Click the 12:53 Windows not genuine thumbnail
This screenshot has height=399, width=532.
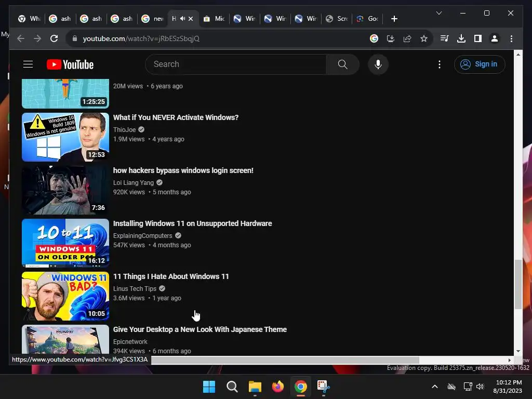click(65, 137)
